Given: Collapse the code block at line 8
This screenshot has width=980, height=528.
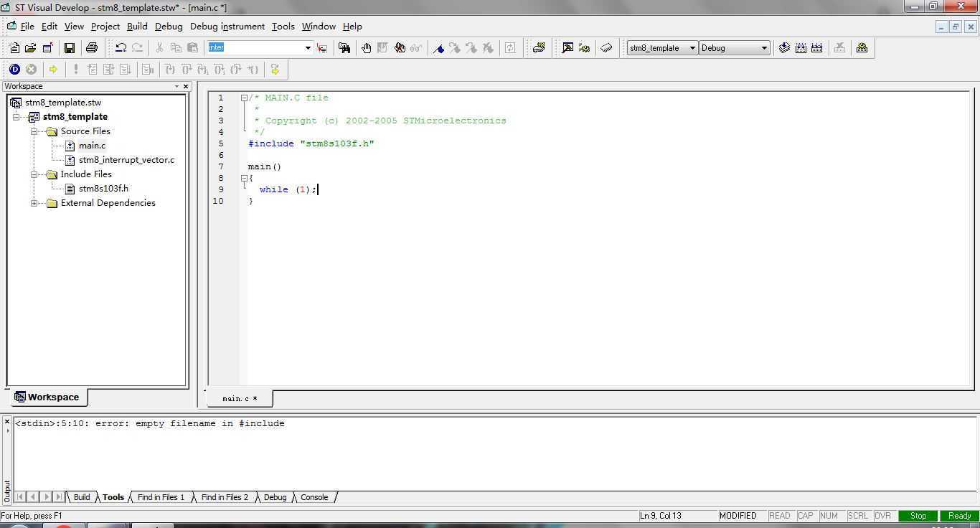Looking at the screenshot, I should (244, 178).
